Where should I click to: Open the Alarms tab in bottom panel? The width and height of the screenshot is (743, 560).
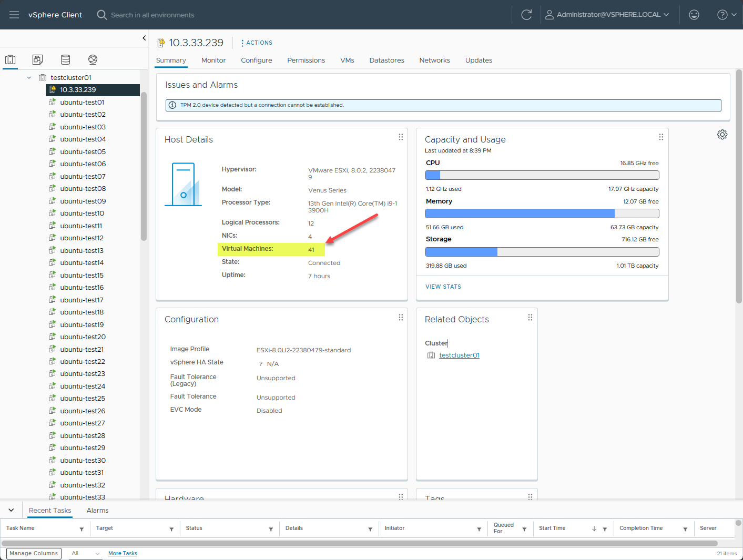tap(97, 511)
